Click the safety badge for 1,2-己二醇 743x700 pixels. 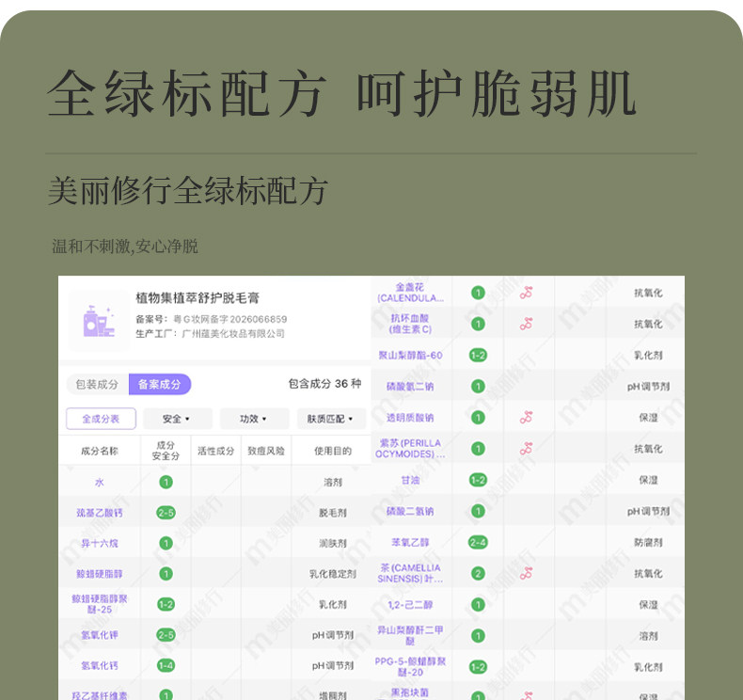(x=478, y=605)
